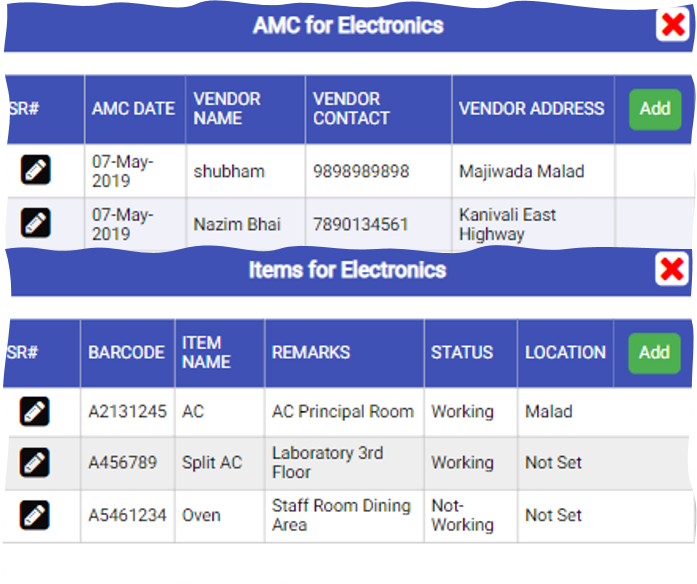
Task: Close the Items for Electronics panel
Action: click(672, 269)
